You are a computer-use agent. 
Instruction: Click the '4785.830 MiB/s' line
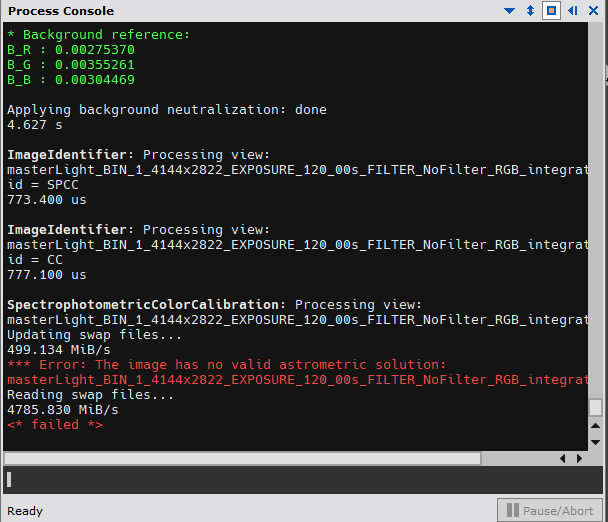click(63, 410)
